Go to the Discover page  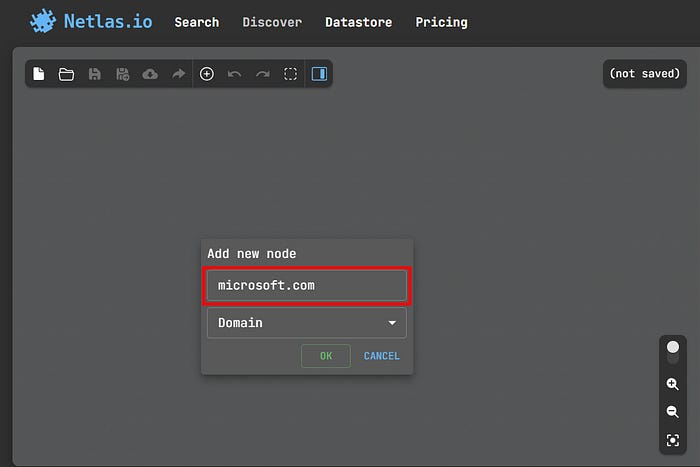tap(272, 22)
